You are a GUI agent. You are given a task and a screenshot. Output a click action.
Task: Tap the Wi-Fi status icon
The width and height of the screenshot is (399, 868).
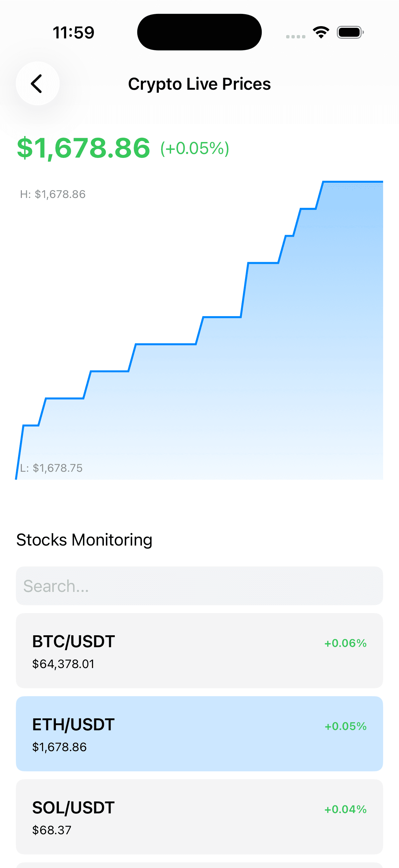click(x=321, y=32)
